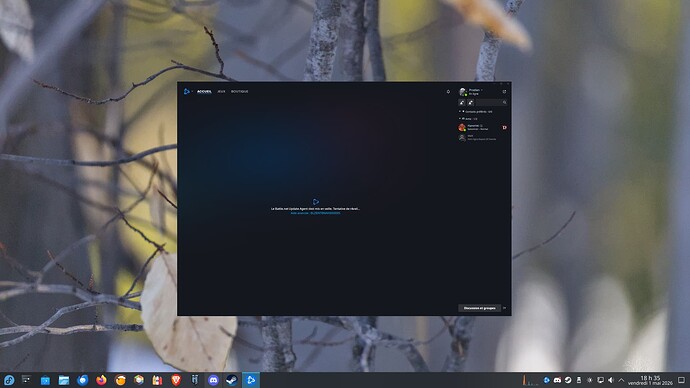Click the show desktop button
Screen dimensions: 690x388
click(682, 380)
